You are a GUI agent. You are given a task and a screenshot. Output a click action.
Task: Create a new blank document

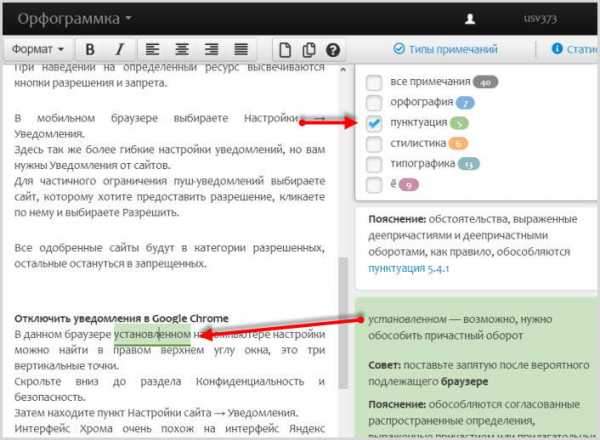285,50
